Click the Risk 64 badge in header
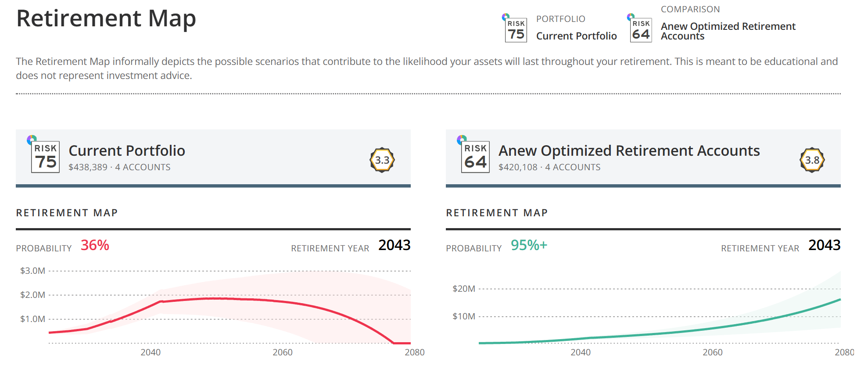868x365 pixels. pyautogui.click(x=641, y=30)
